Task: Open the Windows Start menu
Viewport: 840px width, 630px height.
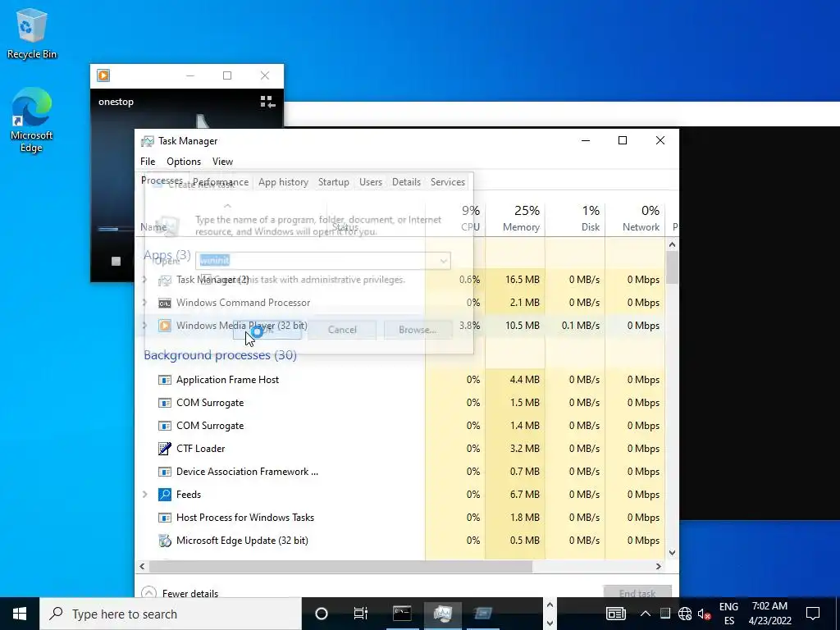Action: (x=20, y=614)
